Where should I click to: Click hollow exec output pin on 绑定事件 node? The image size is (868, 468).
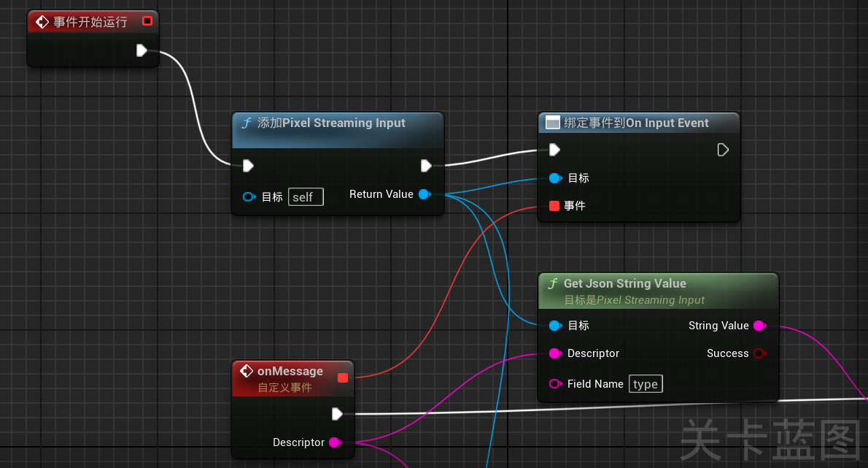722,150
